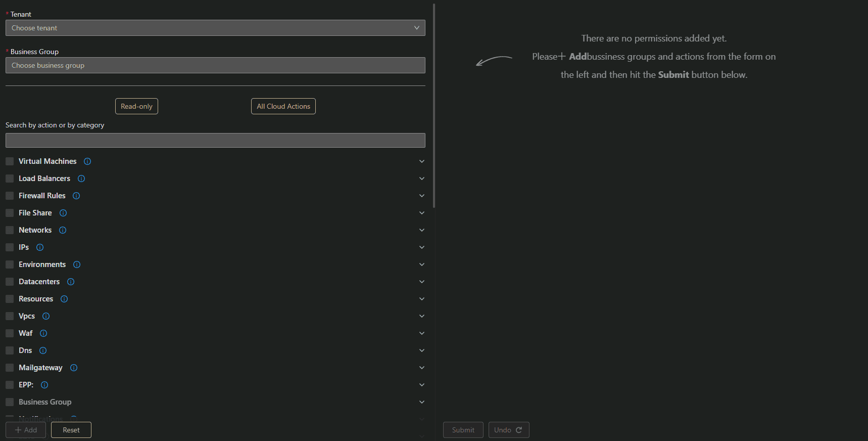The image size is (868, 441).
Task: Click the info icon beside Load Balancers
Action: click(81, 179)
